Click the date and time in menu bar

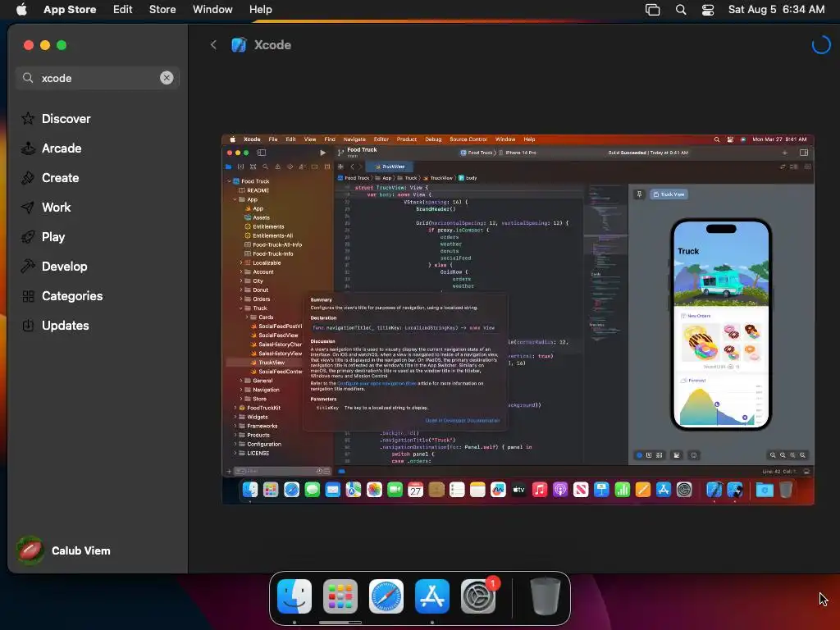776,10
